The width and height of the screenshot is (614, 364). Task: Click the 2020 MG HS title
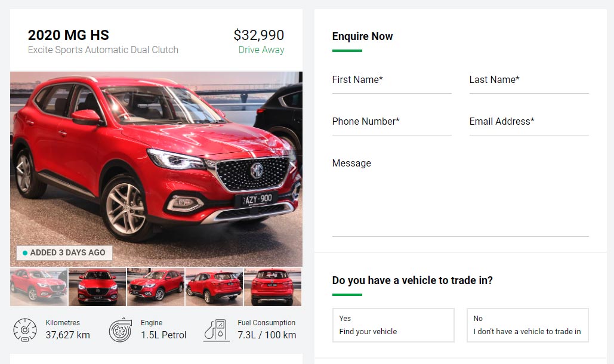pyautogui.click(x=69, y=35)
